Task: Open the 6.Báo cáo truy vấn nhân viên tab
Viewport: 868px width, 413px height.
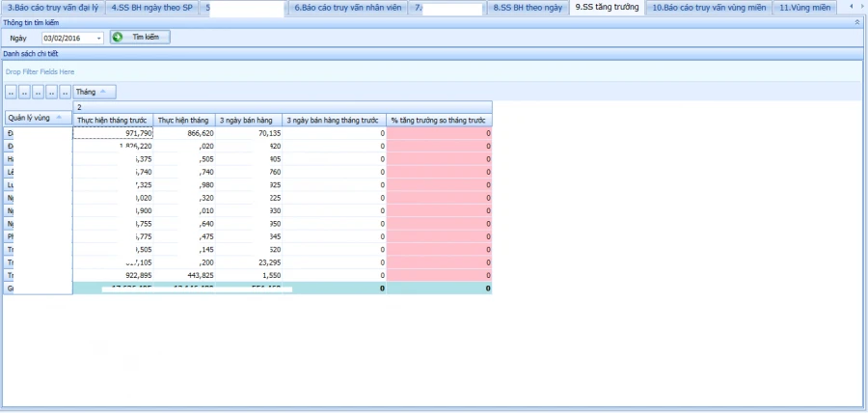Action: (x=347, y=8)
